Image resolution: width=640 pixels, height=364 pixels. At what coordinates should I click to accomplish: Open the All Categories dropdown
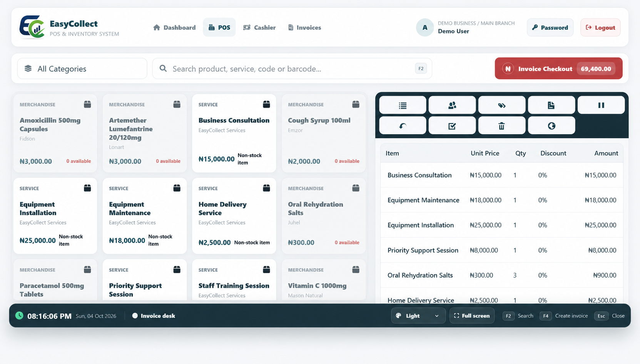coord(82,68)
